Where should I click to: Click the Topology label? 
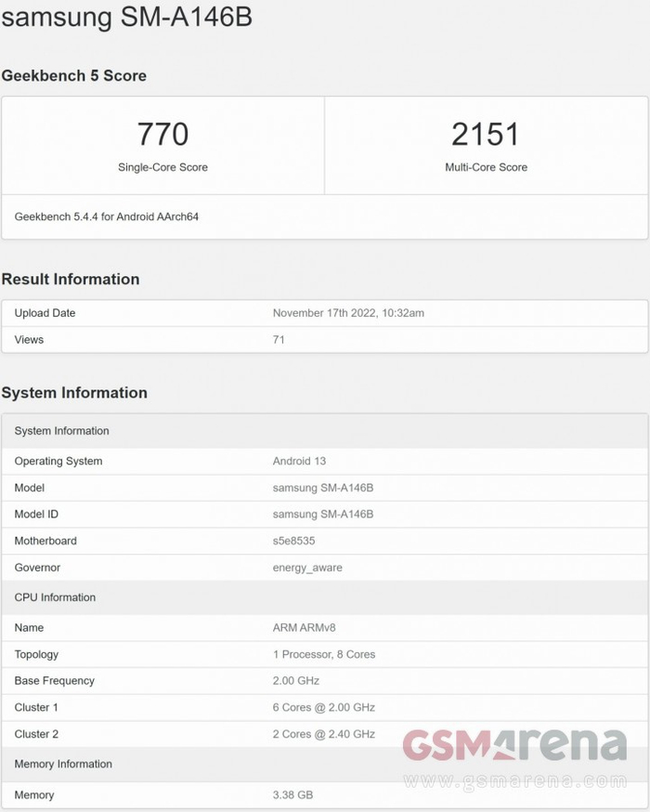36,655
